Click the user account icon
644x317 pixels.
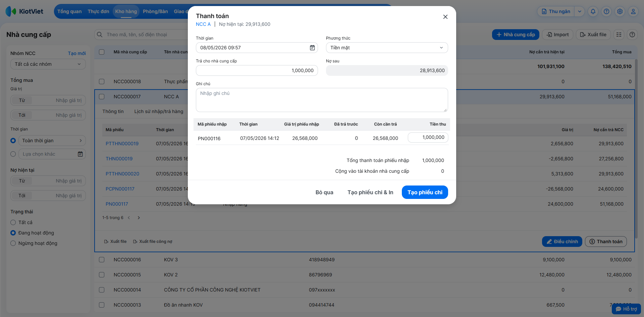633,11
